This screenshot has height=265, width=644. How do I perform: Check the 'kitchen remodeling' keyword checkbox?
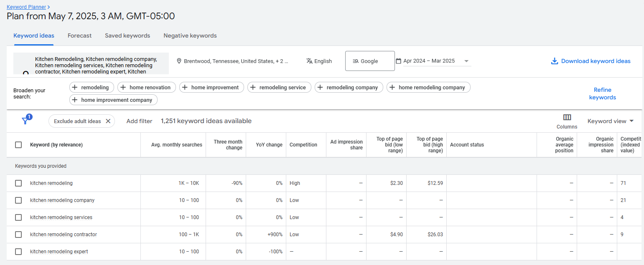point(18,183)
